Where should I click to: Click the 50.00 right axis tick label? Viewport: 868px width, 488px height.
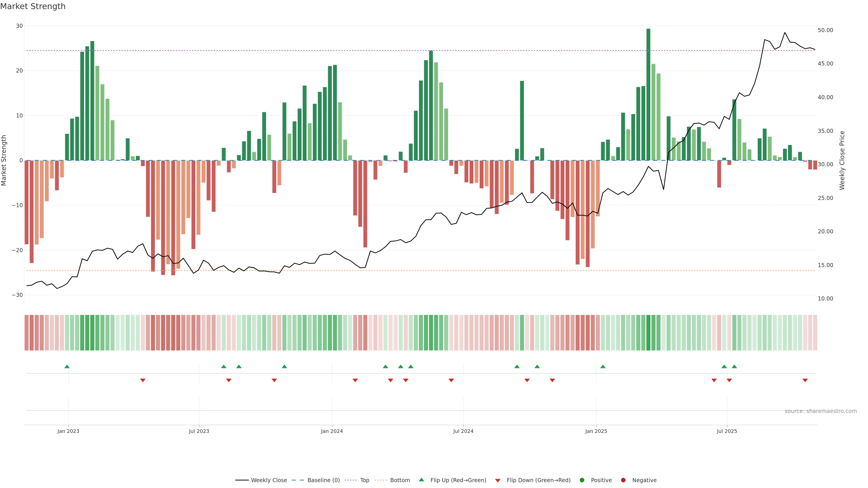coord(825,30)
